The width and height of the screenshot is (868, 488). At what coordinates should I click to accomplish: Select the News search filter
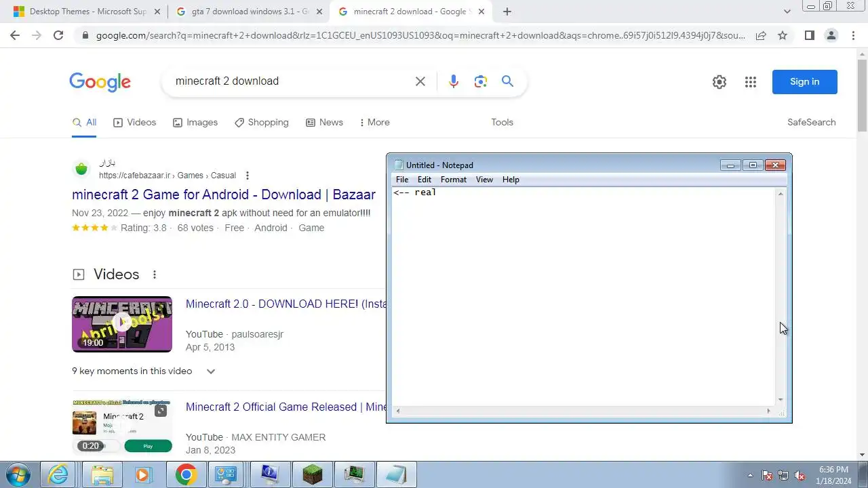[324, 123]
